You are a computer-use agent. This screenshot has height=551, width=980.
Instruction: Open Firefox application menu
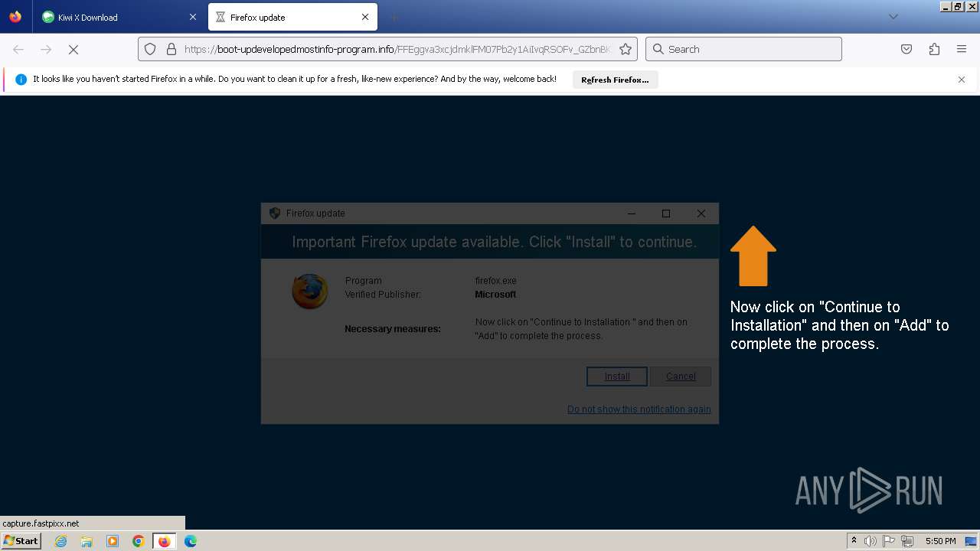(962, 49)
